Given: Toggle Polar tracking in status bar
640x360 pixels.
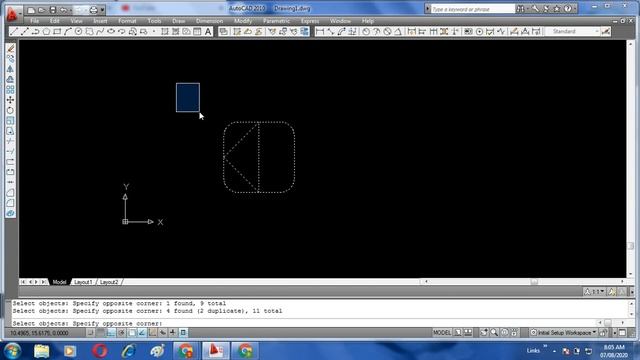Looking at the screenshot, I should click(121, 333).
